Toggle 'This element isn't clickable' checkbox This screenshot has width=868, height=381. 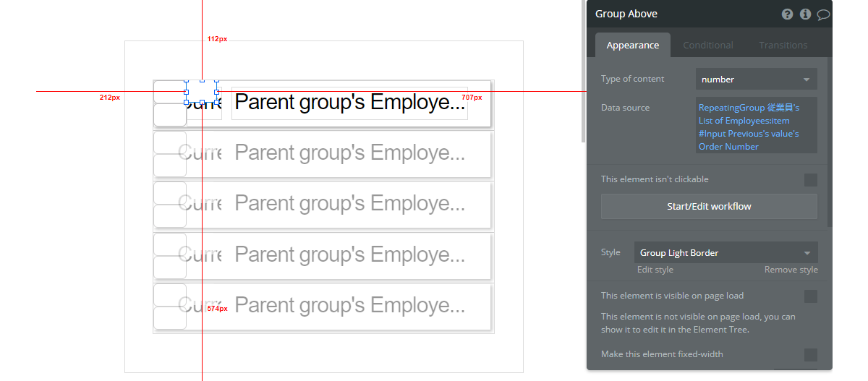coord(811,180)
